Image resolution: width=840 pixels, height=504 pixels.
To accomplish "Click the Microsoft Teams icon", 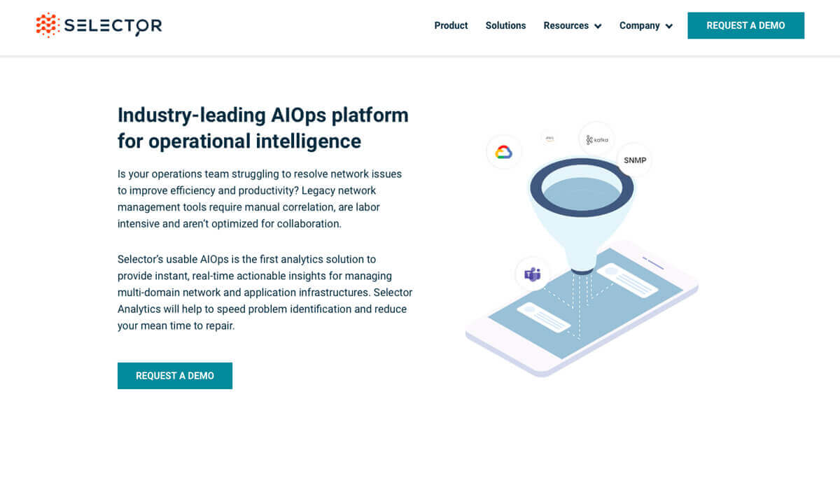I will point(533,274).
